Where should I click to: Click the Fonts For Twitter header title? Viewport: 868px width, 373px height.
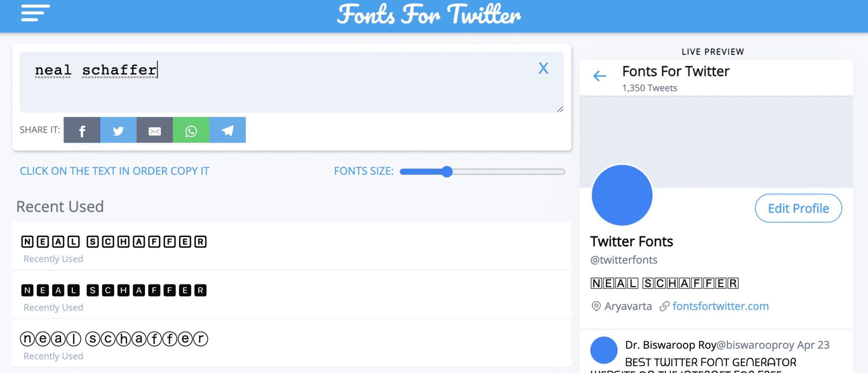[x=429, y=16]
